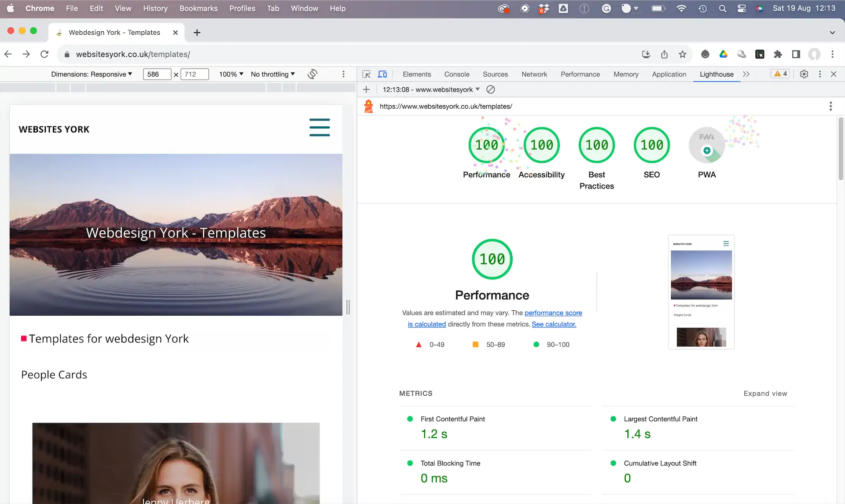Switch to the Elements tab
The width and height of the screenshot is (845, 504).
417,74
